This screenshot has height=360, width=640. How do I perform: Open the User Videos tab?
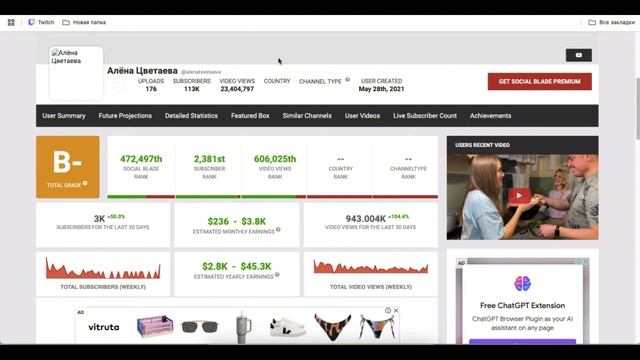pyautogui.click(x=362, y=116)
